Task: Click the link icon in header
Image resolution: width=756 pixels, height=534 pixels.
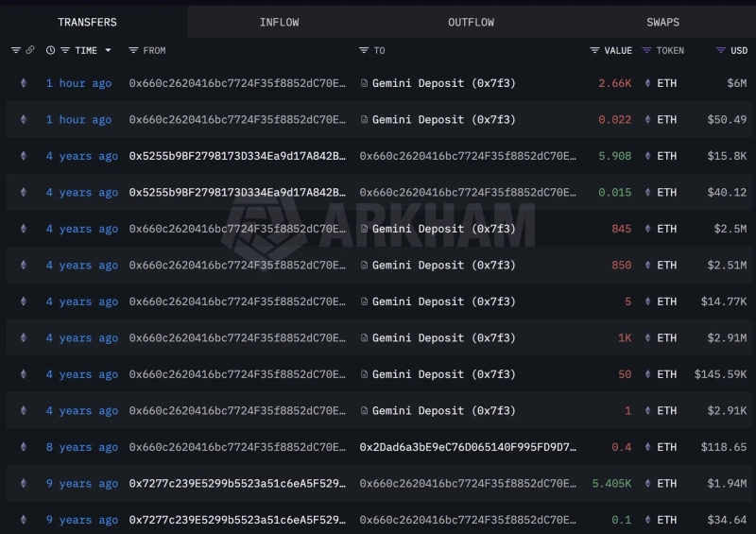Action: pos(30,50)
